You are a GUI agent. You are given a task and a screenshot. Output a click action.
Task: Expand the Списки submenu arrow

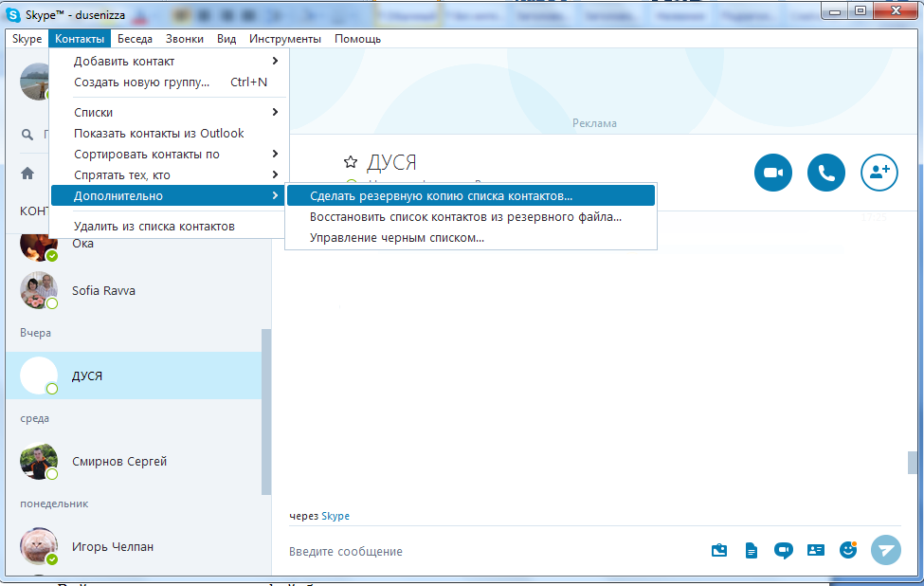pyautogui.click(x=275, y=112)
